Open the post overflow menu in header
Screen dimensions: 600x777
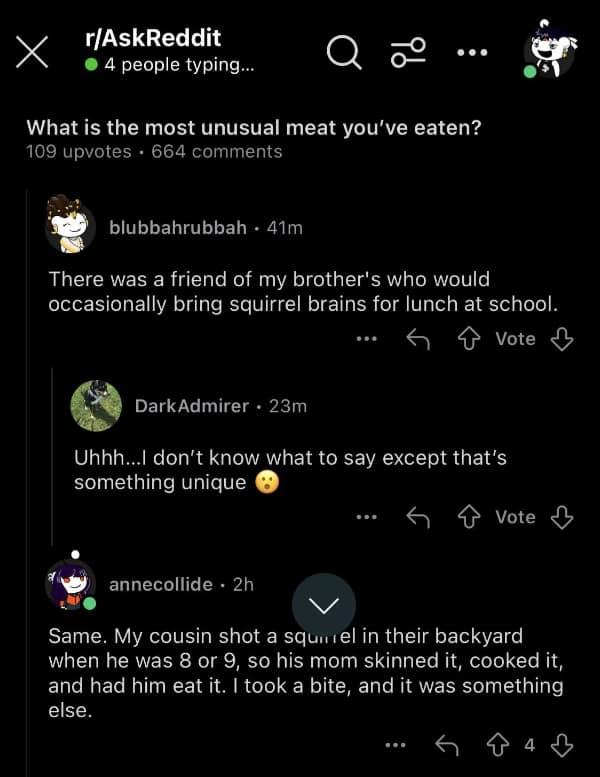pos(472,52)
